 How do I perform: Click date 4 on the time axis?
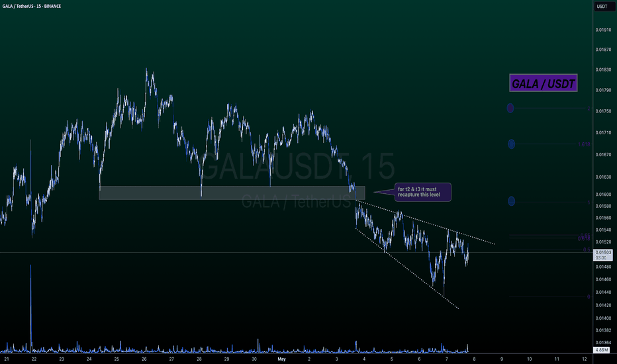point(364,359)
